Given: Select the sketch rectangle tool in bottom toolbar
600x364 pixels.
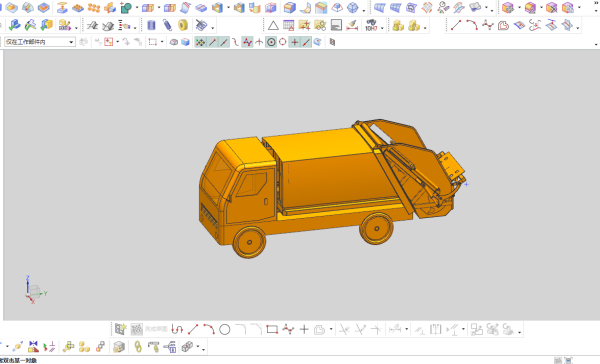Looking at the screenshot, I should 272,329.
